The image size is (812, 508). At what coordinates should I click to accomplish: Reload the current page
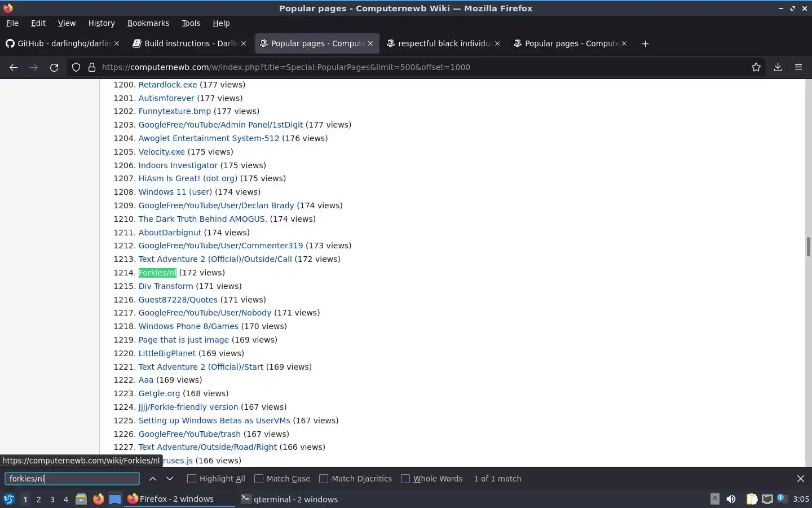point(54,67)
